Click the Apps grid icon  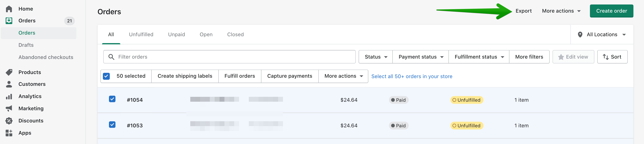(9, 133)
